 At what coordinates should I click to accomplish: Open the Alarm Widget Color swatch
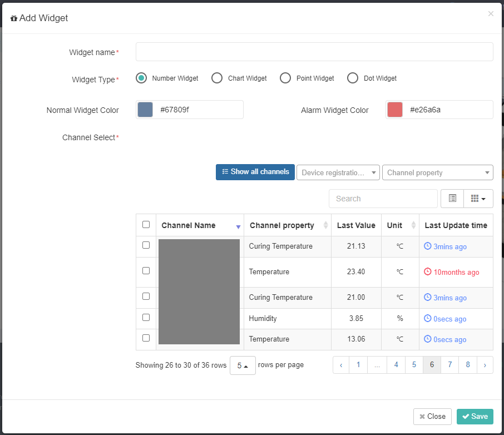pos(395,110)
